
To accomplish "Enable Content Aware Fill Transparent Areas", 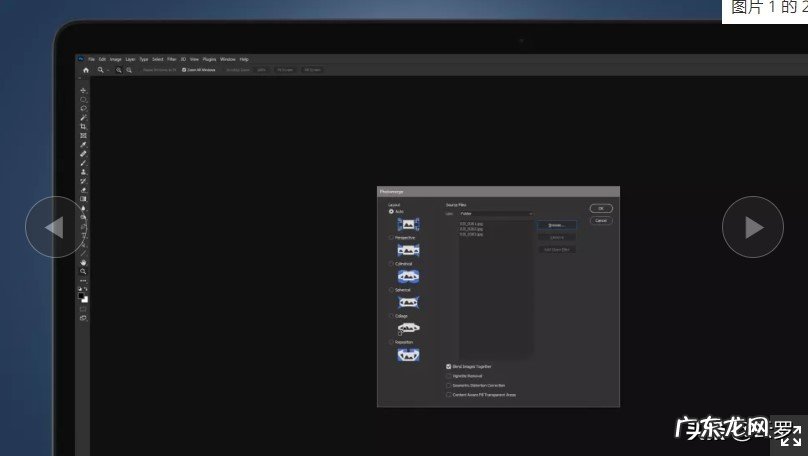I will (448, 395).
